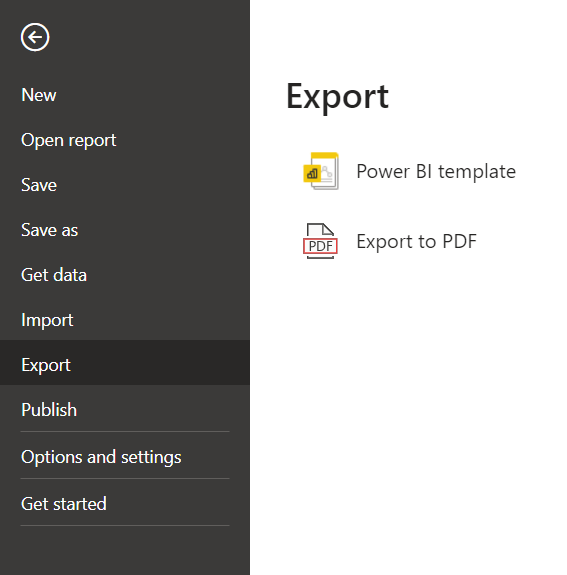Click the PDF file icon
Viewport: 567px width, 575px height.
[320, 241]
